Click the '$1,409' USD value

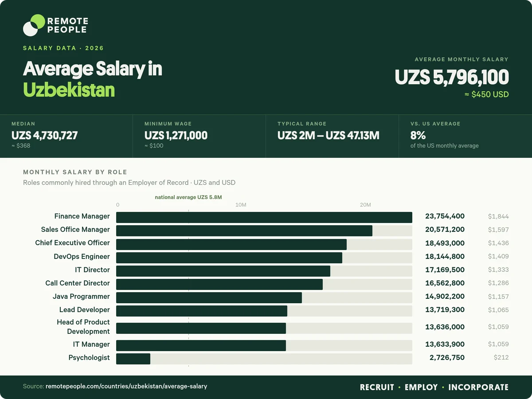(x=498, y=257)
